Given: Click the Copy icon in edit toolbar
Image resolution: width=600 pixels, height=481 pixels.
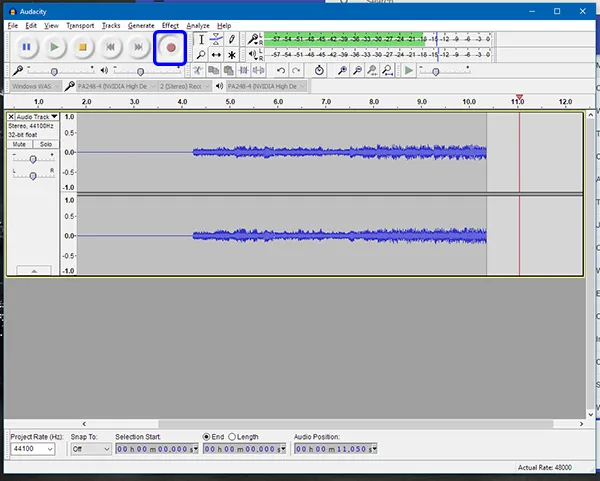Looking at the screenshot, I should coord(213,70).
